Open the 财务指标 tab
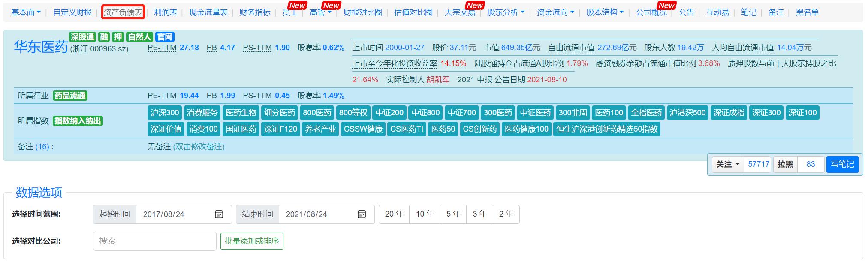The width and height of the screenshot is (868, 265). click(x=255, y=12)
